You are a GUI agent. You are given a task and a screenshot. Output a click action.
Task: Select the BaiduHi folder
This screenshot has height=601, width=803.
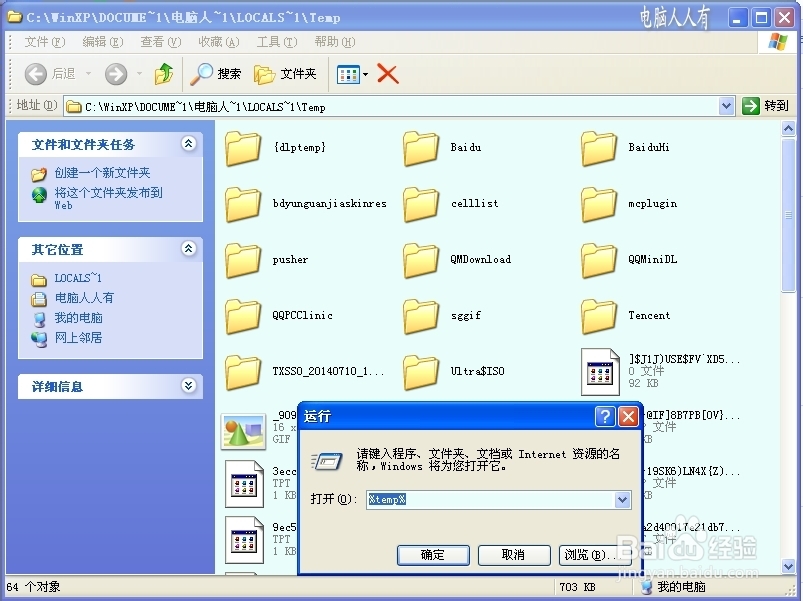pos(625,148)
